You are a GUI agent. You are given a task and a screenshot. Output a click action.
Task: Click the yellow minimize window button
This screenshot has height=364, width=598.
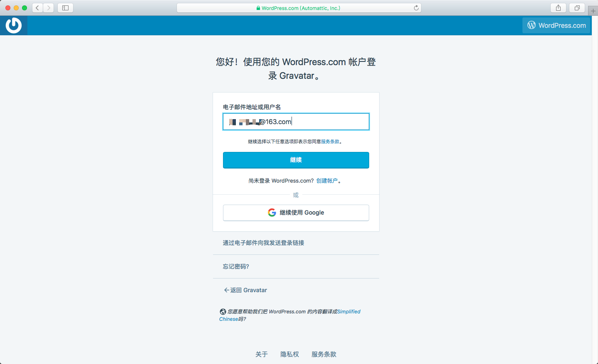[x=16, y=8]
